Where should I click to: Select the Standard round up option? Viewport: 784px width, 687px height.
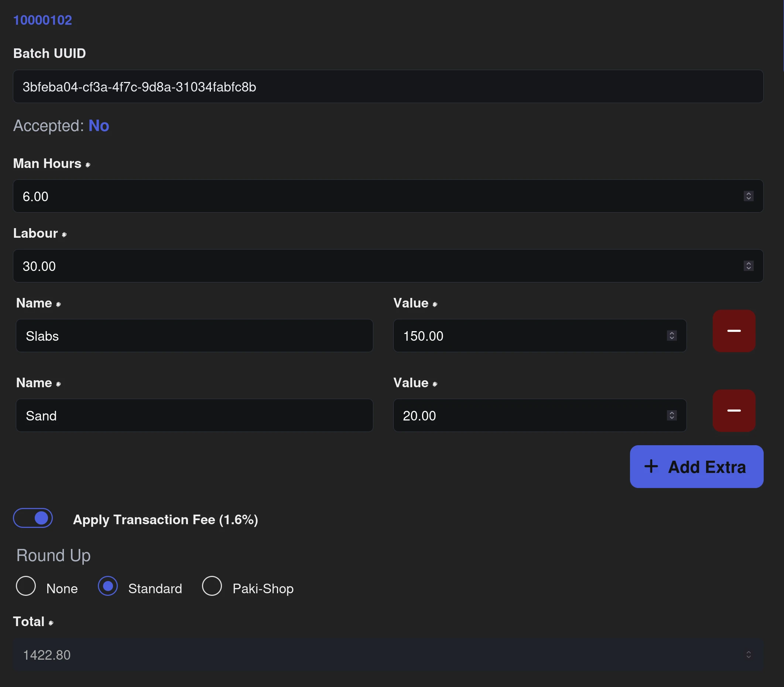pos(108,586)
